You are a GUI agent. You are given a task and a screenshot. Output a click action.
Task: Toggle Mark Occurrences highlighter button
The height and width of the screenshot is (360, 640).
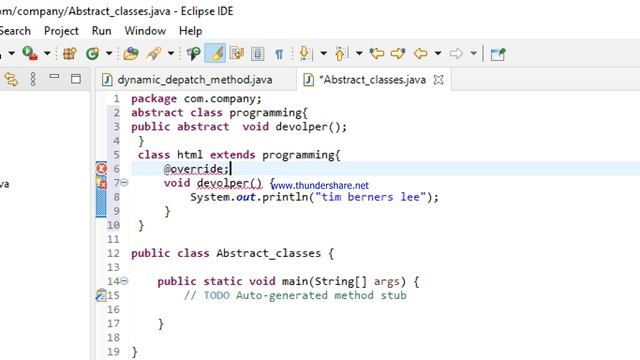(215, 53)
